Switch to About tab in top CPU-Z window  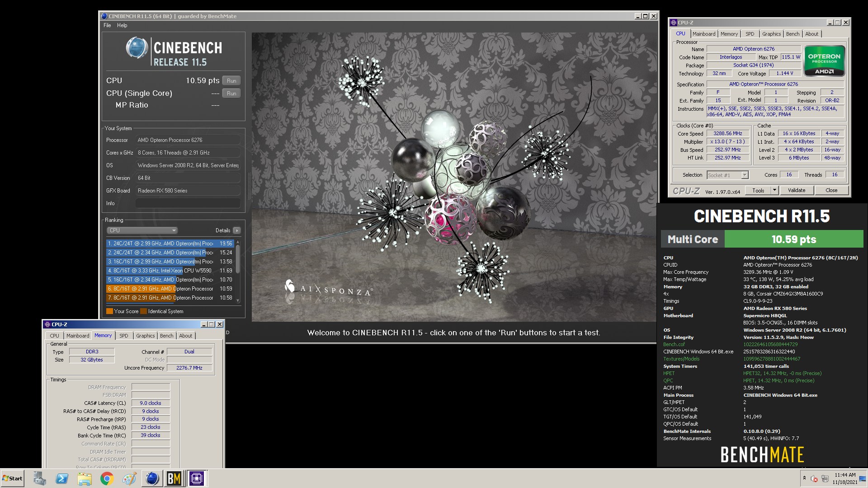tap(812, 34)
